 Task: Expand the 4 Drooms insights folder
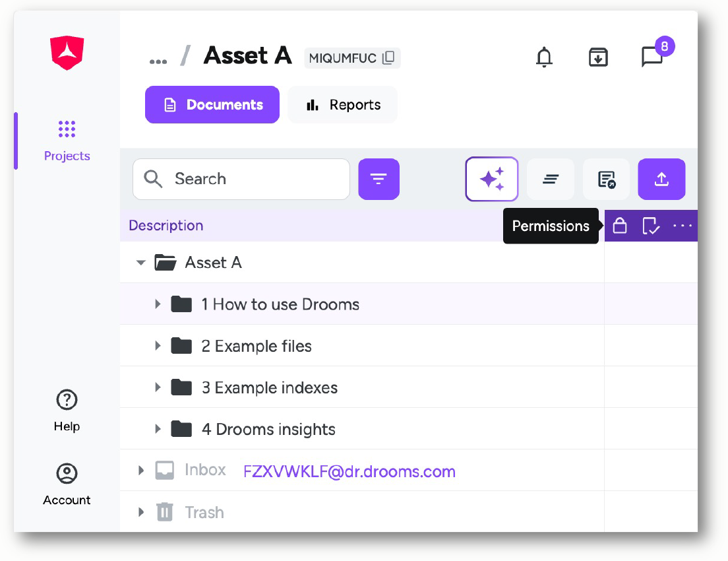[x=158, y=429]
